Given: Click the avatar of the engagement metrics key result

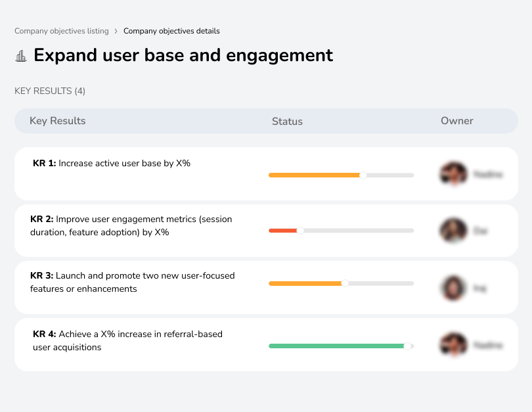Looking at the screenshot, I should 453,230.
